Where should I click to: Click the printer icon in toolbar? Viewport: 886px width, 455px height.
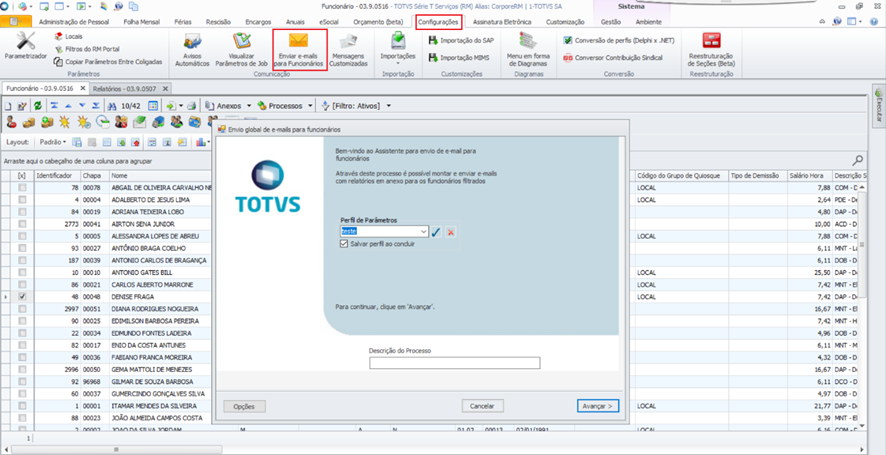click(192, 106)
